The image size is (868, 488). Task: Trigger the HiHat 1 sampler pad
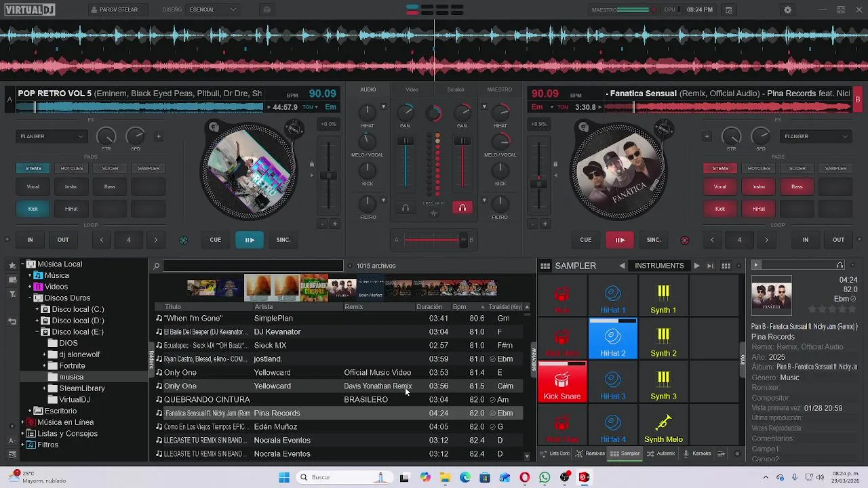point(613,296)
